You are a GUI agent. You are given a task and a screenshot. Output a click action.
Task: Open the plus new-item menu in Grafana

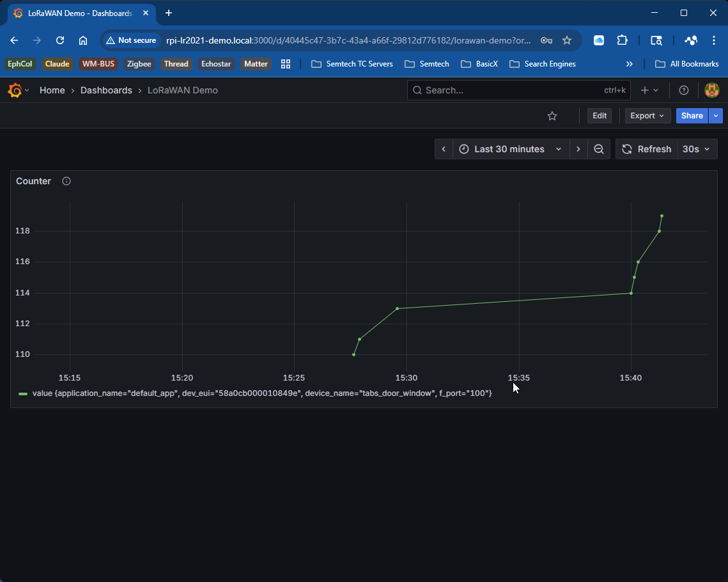click(649, 90)
